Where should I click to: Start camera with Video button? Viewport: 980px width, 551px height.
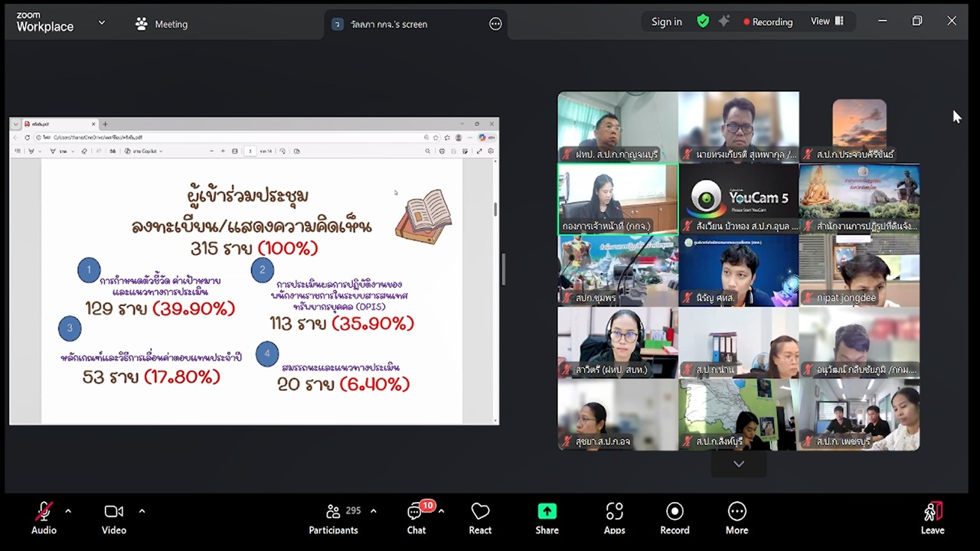[x=113, y=518]
